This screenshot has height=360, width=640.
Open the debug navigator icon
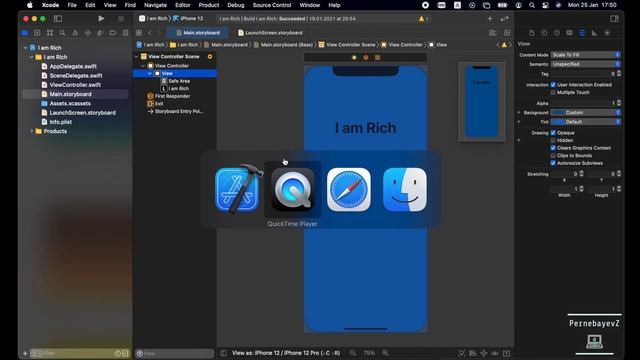click(100, 33)
